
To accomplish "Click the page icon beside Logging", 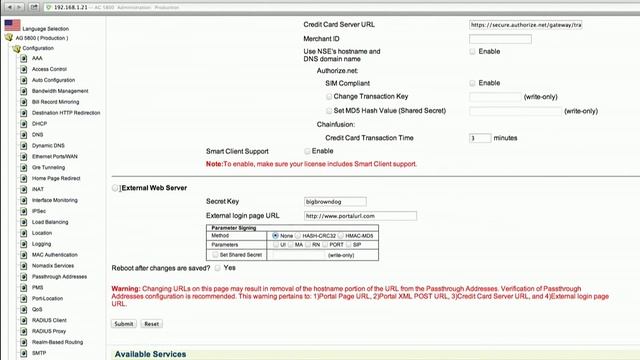I will (x=24, y=244).
